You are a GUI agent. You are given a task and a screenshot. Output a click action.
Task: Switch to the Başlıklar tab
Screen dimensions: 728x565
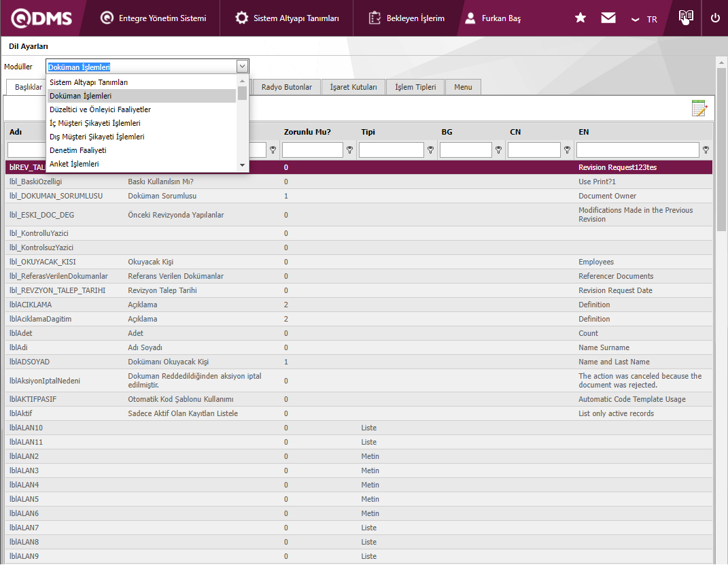click(x=29, y=87)
